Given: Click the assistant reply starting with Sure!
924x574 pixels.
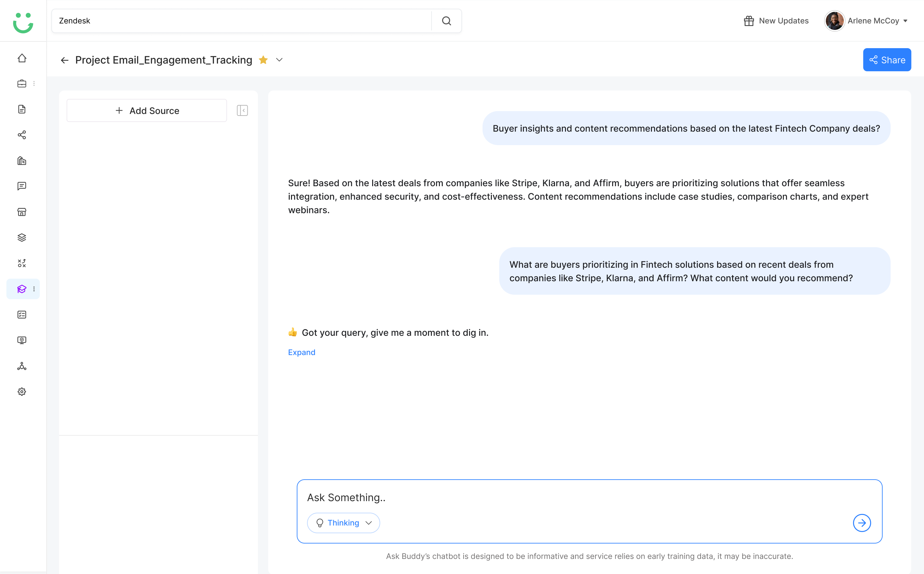Looking at the screenshot, I should (578, 196).
